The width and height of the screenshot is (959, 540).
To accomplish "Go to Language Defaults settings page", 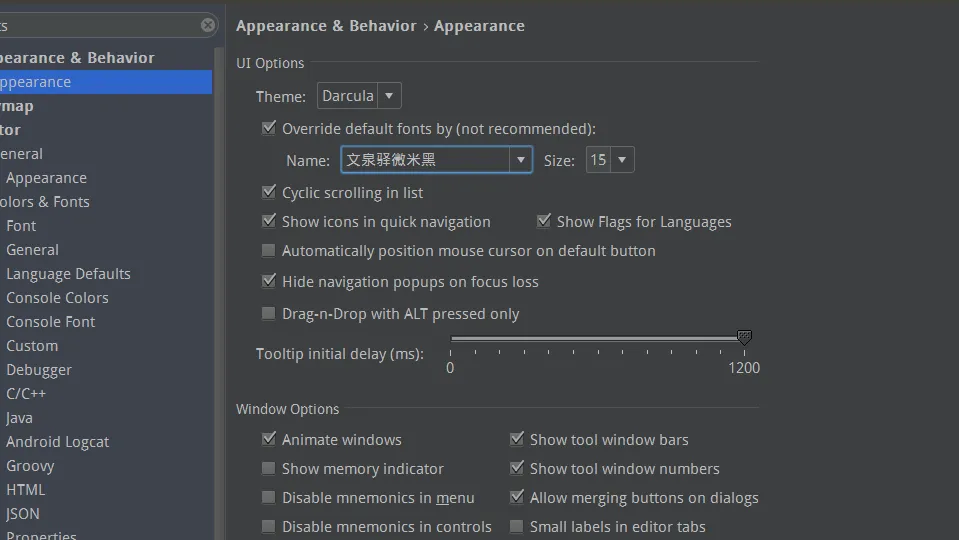I will [x=68, y=274].
